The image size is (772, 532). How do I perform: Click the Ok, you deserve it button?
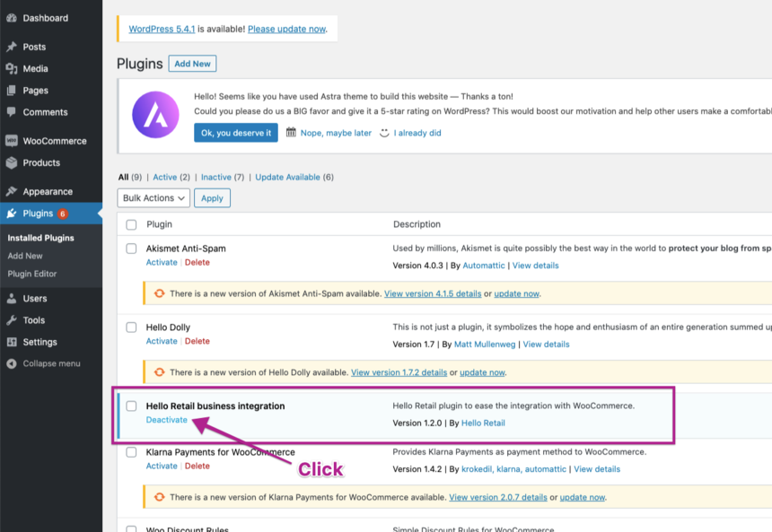pyautogui.click(x=235, y=133)
